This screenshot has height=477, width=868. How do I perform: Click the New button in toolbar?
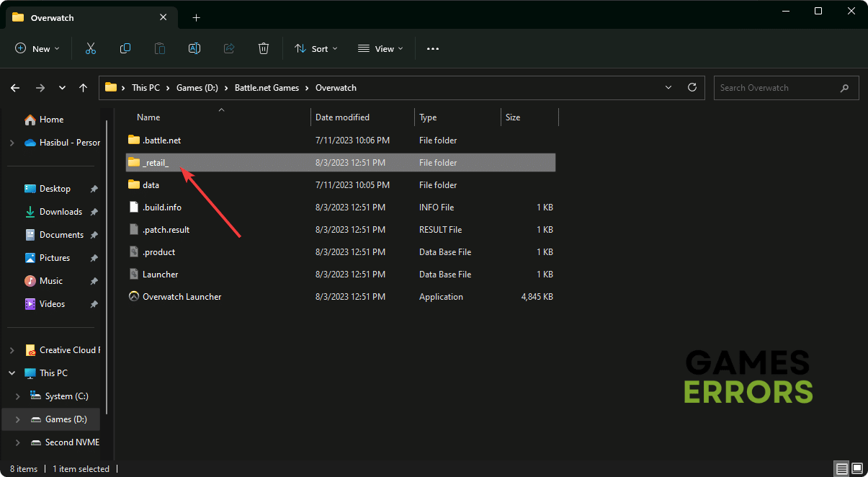click(37, 48)
